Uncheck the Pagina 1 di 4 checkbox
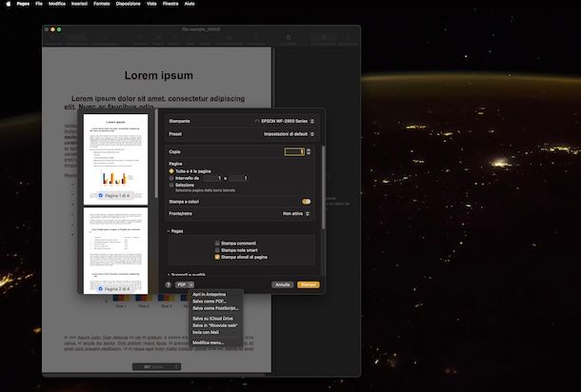The height and width of the screenshot is (392, 581). pos(101,195)
